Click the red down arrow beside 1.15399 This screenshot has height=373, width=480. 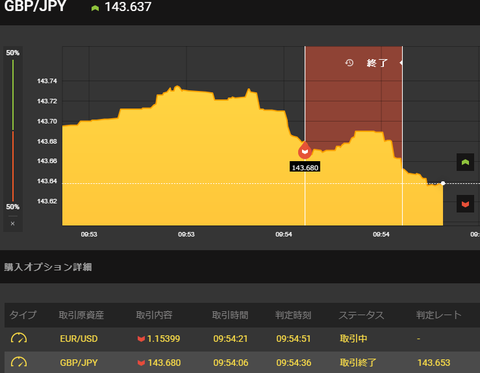(x=141, y=339)
